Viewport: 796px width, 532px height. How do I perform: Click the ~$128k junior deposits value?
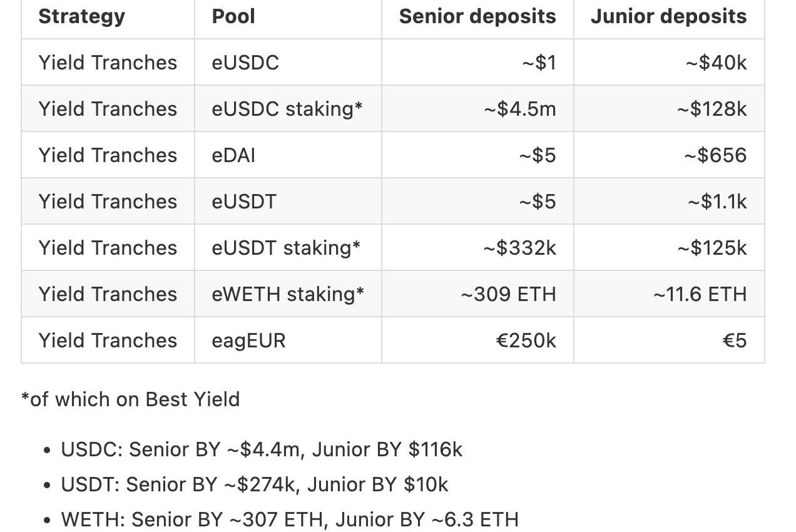point(712,109)
